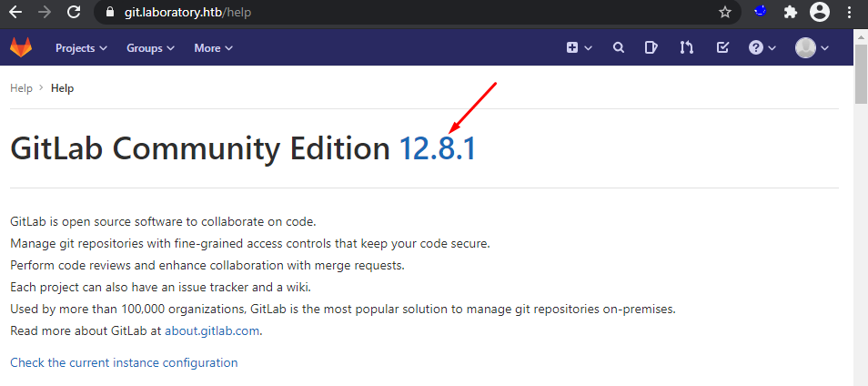Open the search magnifier icon
The height and width of the screenshot is (386, 868).
[619, 48]
